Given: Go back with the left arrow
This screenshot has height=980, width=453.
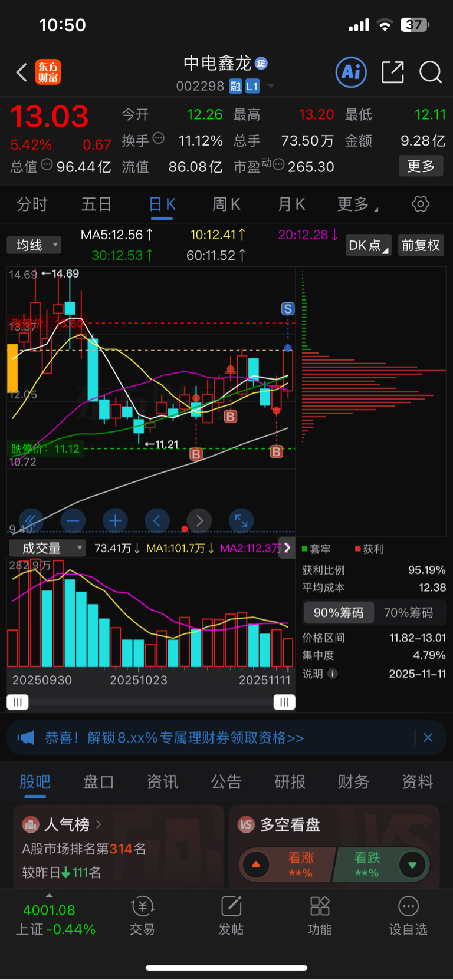Looking at the screenshot, I should coord(22,72).
